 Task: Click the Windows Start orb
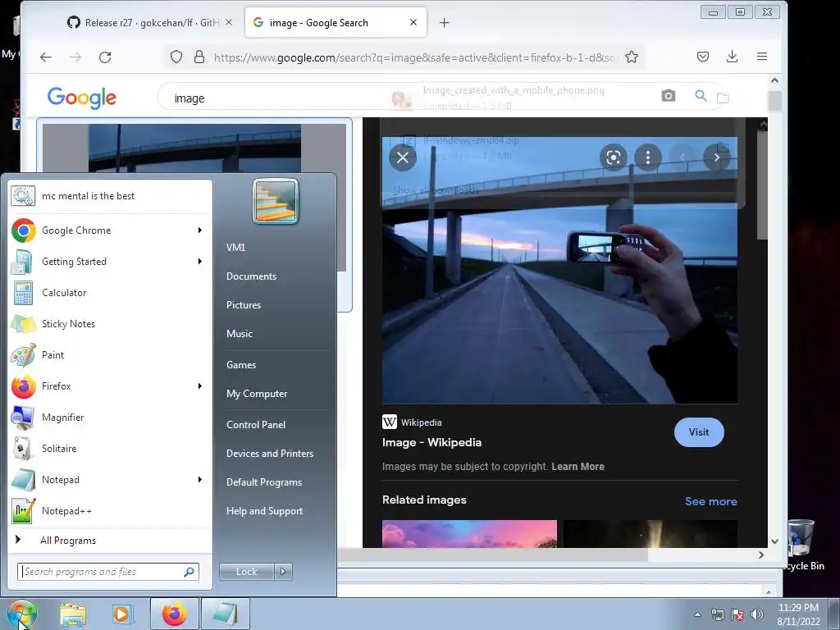click(x=21, y=614)
